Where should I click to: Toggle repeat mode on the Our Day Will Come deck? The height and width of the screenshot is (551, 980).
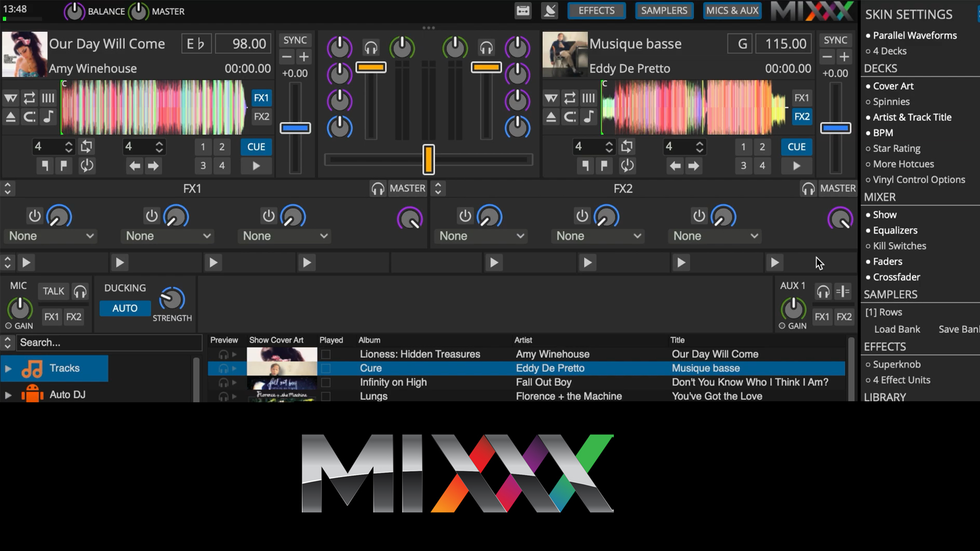(29, 98)
